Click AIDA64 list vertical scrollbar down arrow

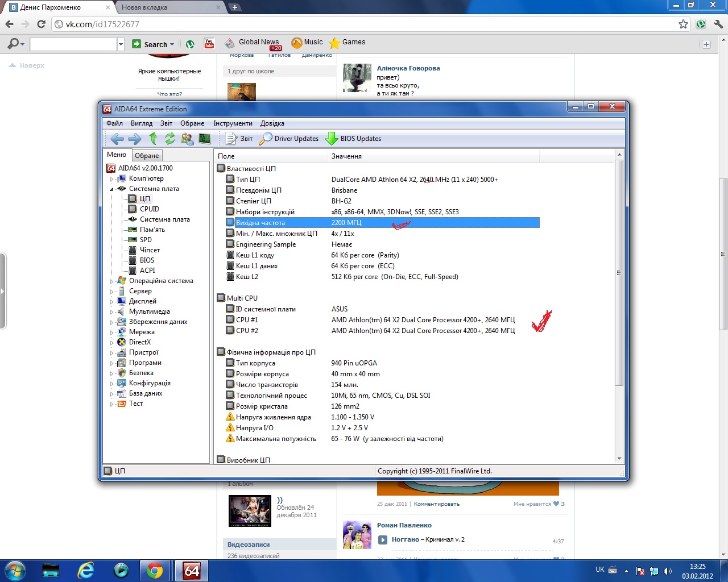619,459
